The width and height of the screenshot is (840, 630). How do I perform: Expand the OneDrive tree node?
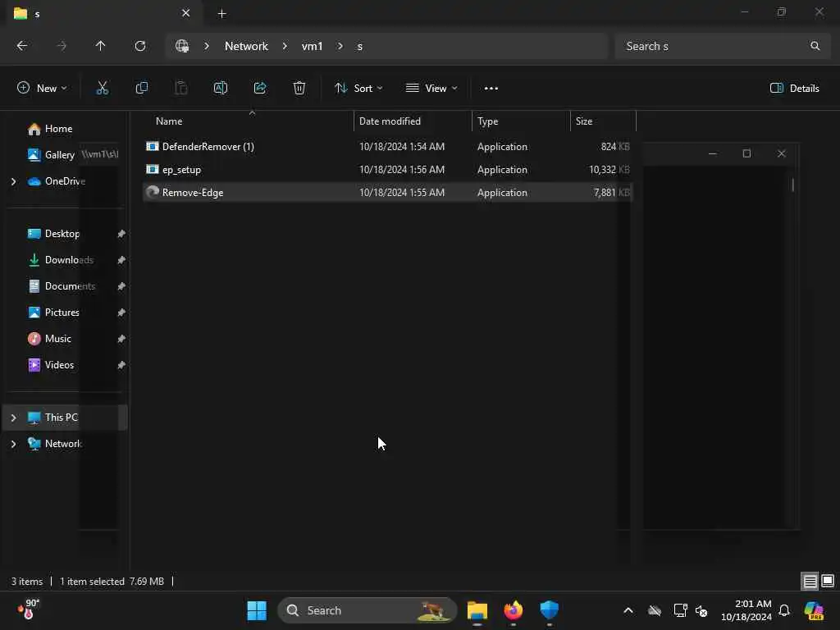pos(13,181)
